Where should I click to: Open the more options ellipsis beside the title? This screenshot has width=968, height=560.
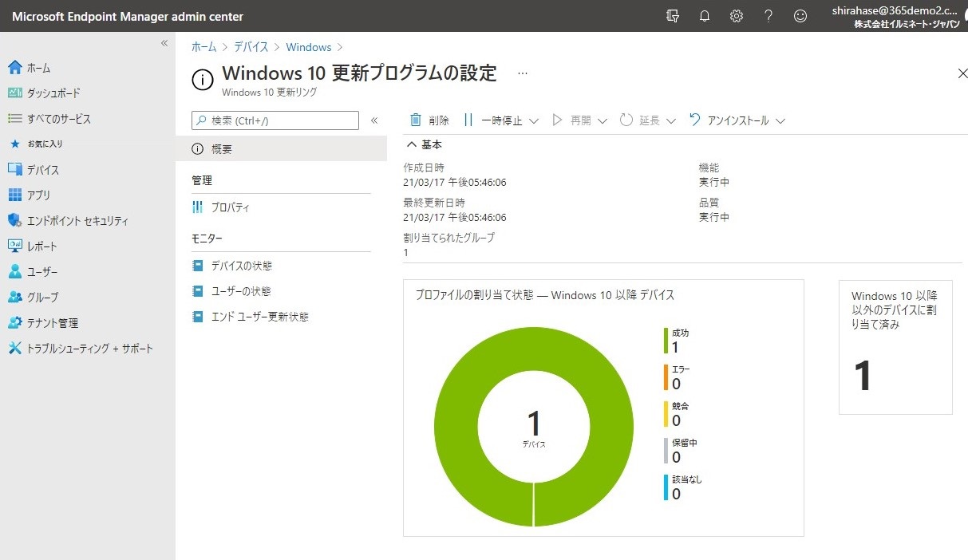(x=523, y=73)
